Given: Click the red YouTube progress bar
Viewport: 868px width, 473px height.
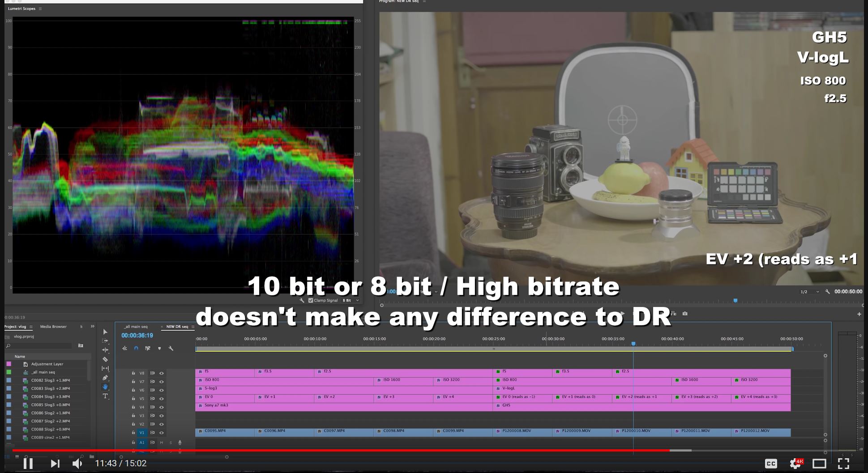Looking at the screenshot, I should [x=340, y=451].
